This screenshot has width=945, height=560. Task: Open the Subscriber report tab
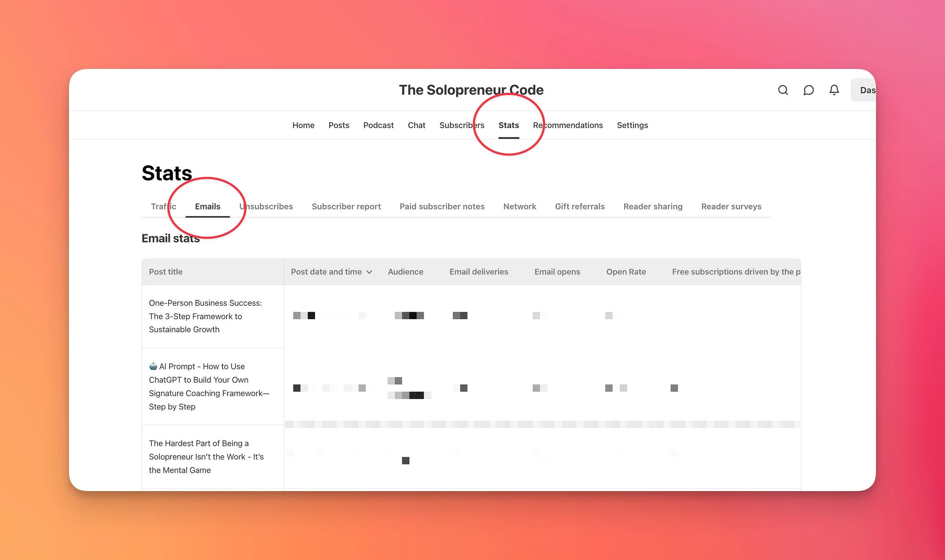click(346, 206)
